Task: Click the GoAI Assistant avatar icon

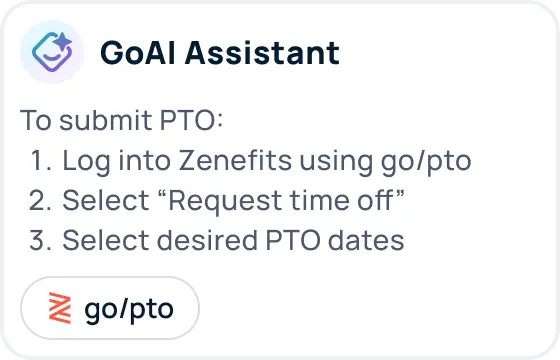Action: coord(52,52)
